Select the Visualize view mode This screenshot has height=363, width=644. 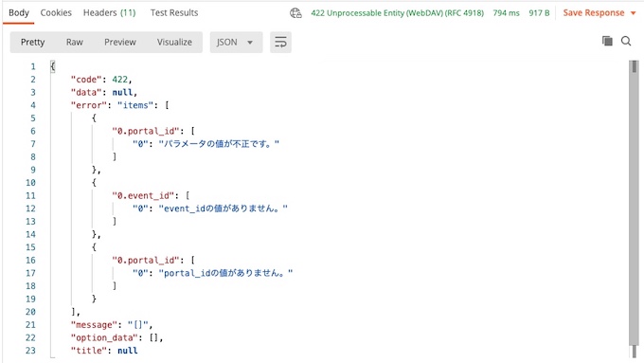click(174, 43)
